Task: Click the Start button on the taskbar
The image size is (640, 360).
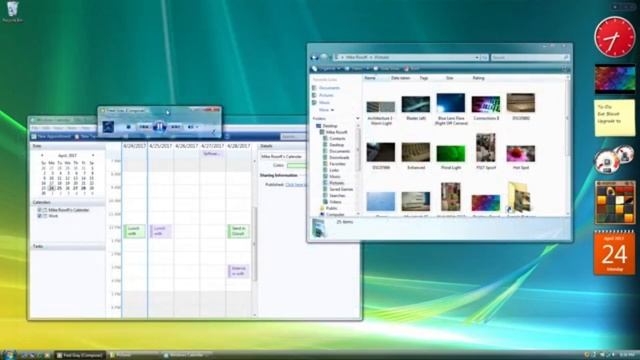Action: tap(8, 355)
